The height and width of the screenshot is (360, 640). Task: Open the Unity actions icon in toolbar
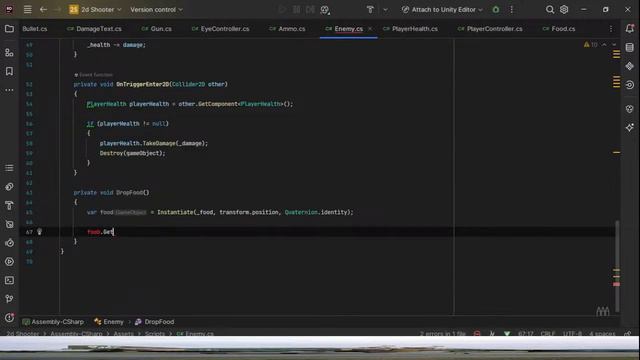[x=325, y=9]
